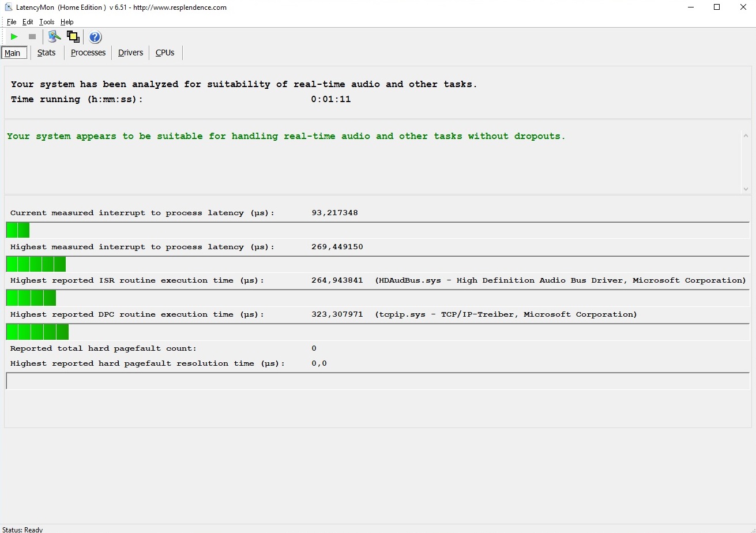Minimize the LatencyMon window
Viewport: 756px width, 533px height.
(x=690, y=7)
